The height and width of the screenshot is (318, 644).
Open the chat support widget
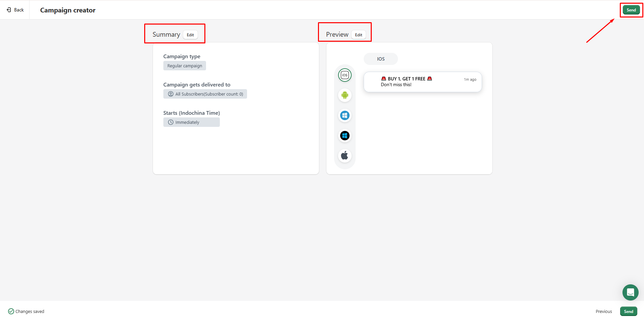coord(630,292)
